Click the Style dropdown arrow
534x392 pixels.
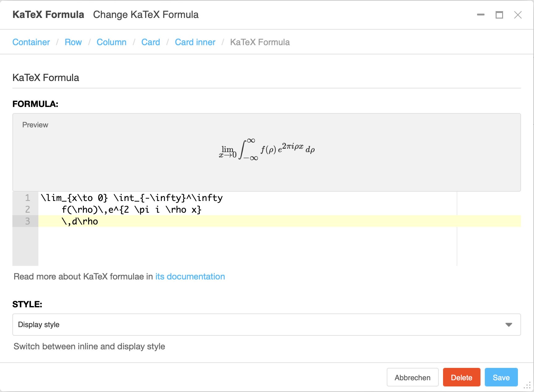(509, 325)
